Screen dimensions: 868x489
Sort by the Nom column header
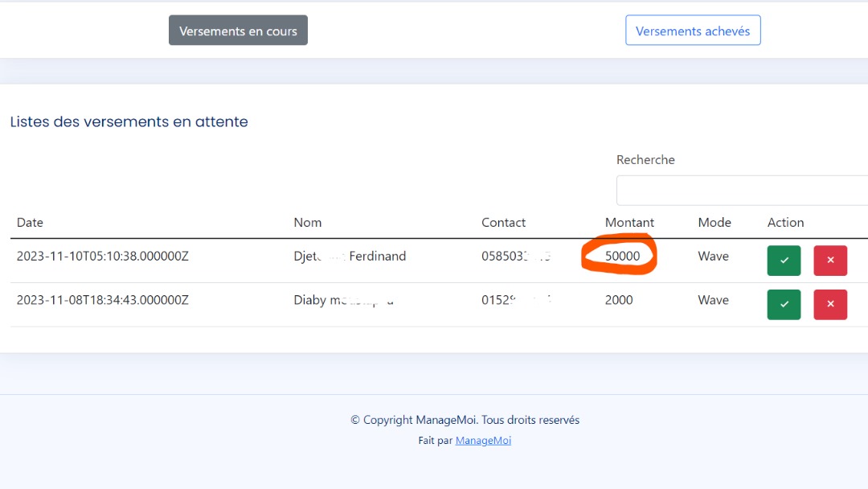point(308,223)
